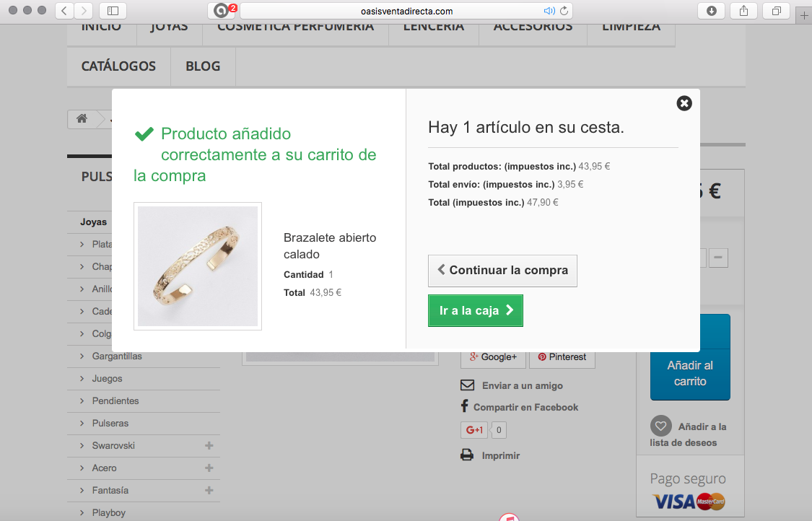Mute the tab audio speaker icon
The height and width of the screenshot is (521, 812).
549,11
